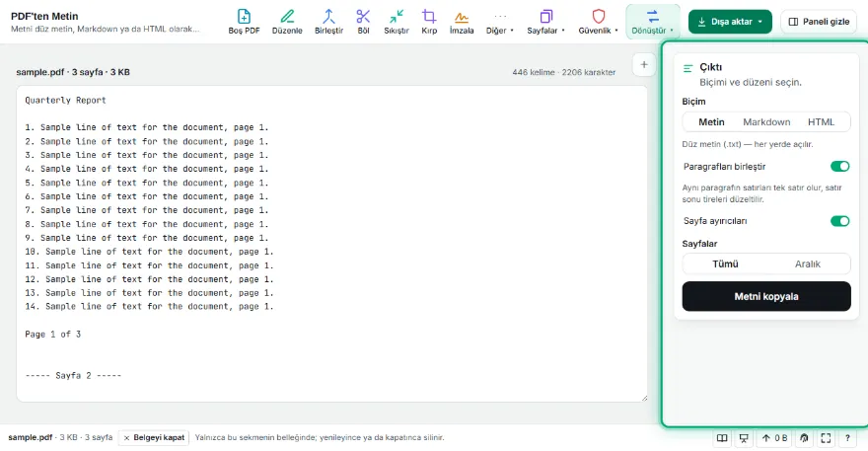Open the Sıkıştır compress tool
Screen dimensions: 868x451
tap(397, 22)
